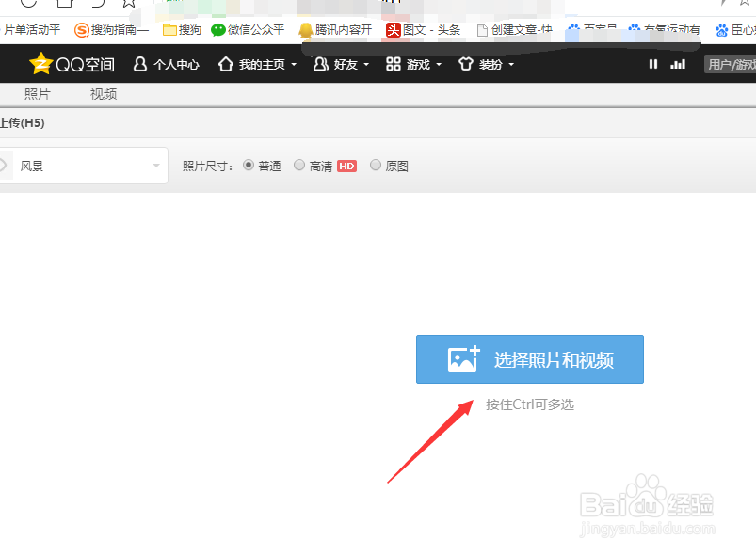Select the 原图 photo size option
Image resolution: width=756 pixels, height=555 pixels.
tap(378, 166)
